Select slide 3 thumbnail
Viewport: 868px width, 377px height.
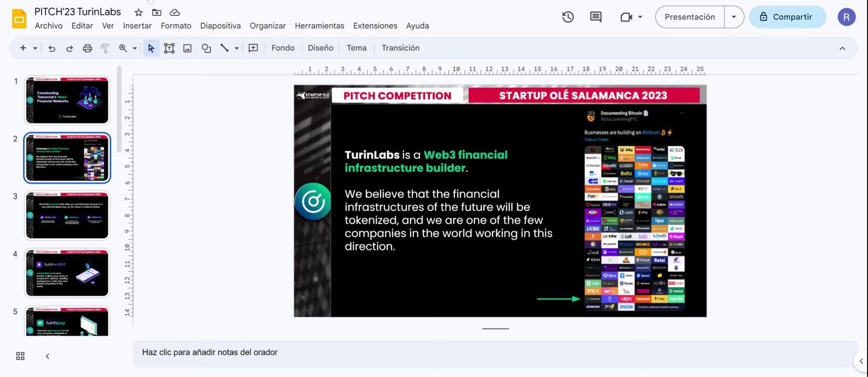tap(67, 215)
